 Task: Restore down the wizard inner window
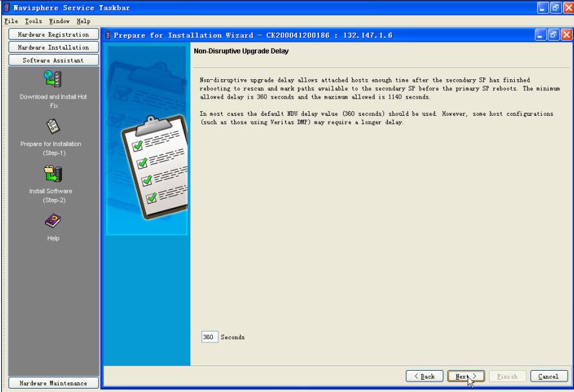click(553, 35)
